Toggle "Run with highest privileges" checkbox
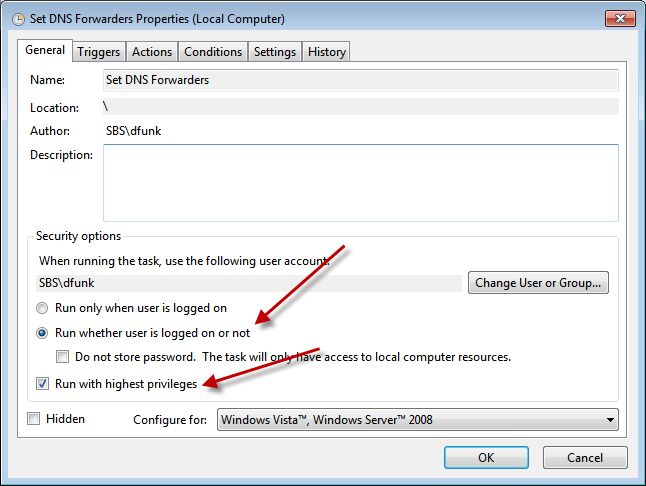This screenshot has width=646, height=486. 43,383
